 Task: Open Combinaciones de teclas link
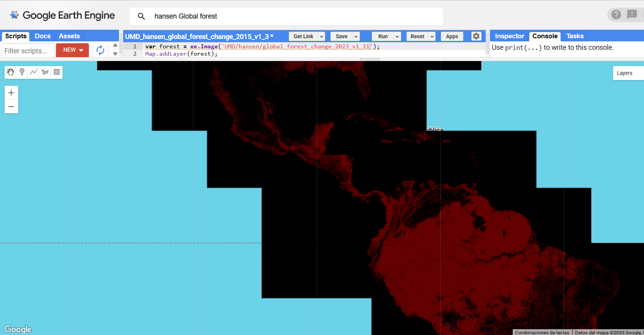pyautogui.click(x=542, y=332)
